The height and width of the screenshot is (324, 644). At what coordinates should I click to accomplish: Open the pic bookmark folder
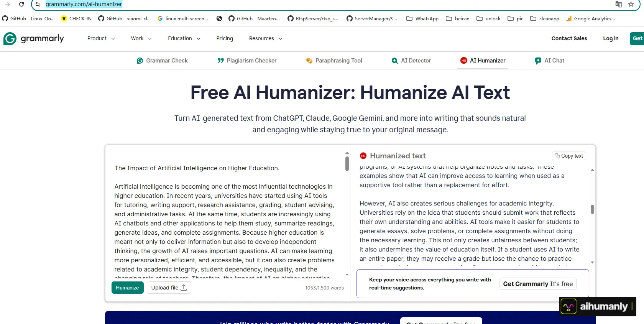click(x=516, y=18)
